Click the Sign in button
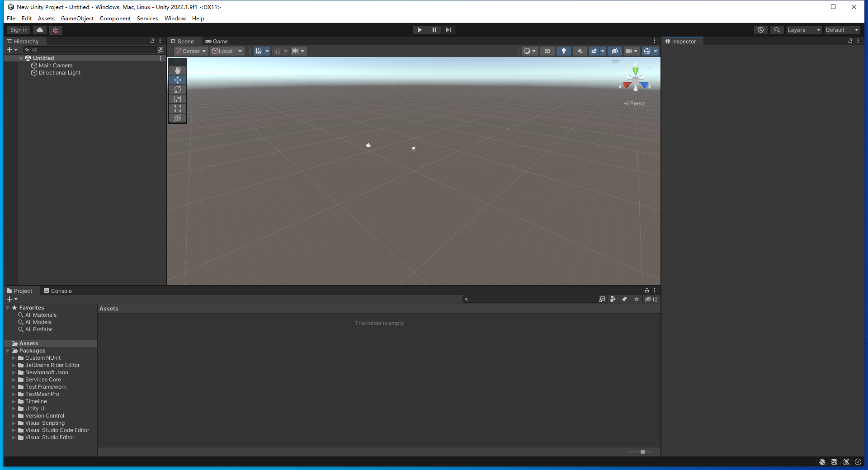This screenshot has width=868, height=470. click(18, 29)
